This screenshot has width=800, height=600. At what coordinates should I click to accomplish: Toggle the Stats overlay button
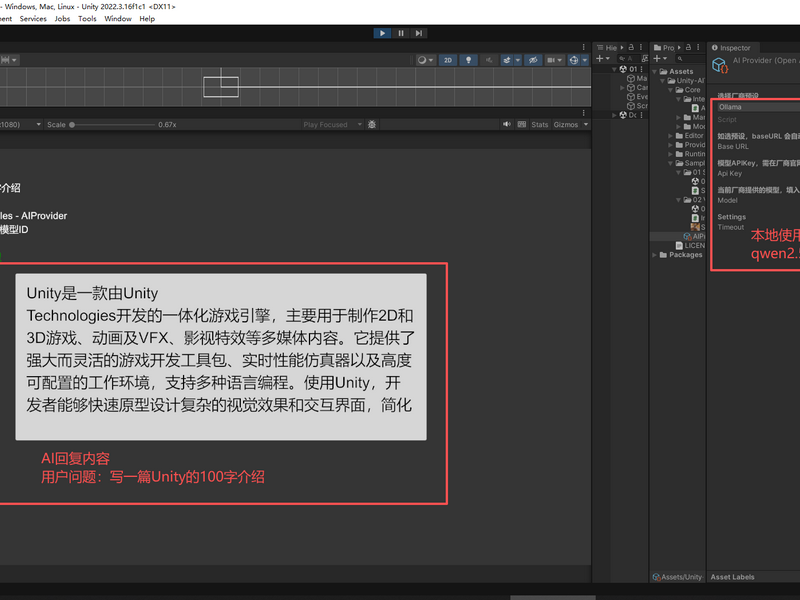(540, 124)
